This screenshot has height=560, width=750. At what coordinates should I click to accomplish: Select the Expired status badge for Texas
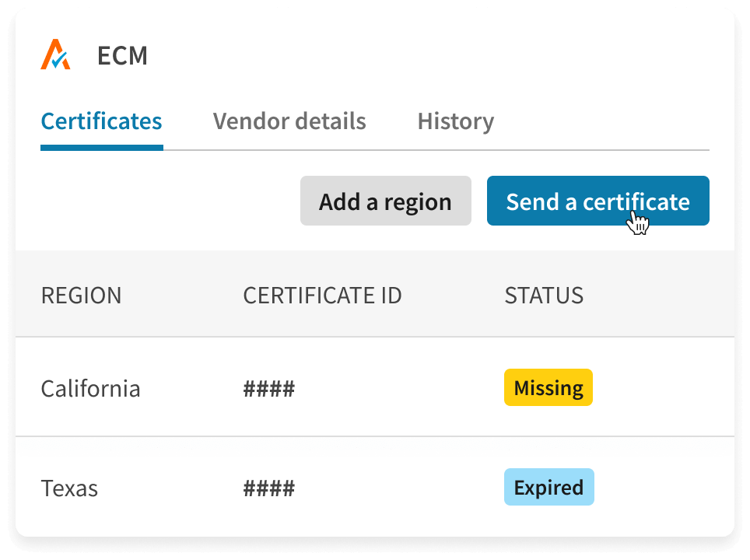[x=548, y=488]
